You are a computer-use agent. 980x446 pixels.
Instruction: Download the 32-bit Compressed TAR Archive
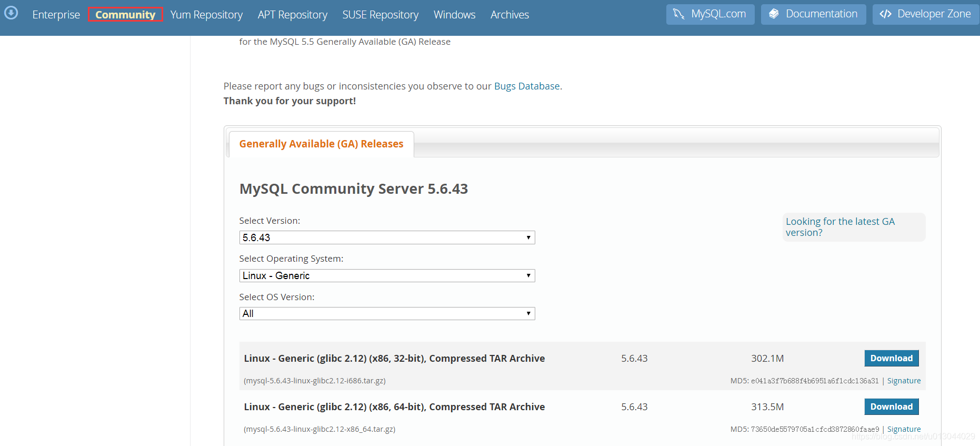[892, 358]
